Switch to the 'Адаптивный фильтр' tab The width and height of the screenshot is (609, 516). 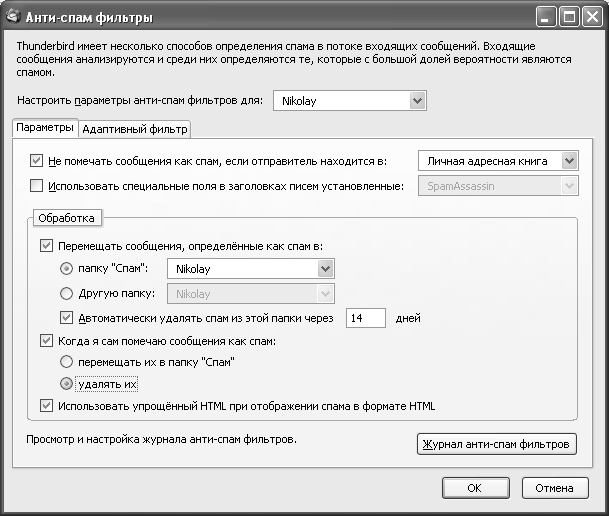click(134, 129)
